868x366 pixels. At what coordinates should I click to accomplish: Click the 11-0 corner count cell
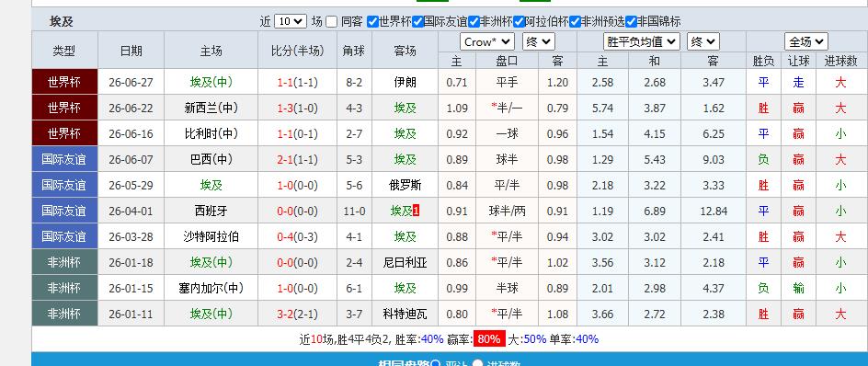click(x=354, y=211)
